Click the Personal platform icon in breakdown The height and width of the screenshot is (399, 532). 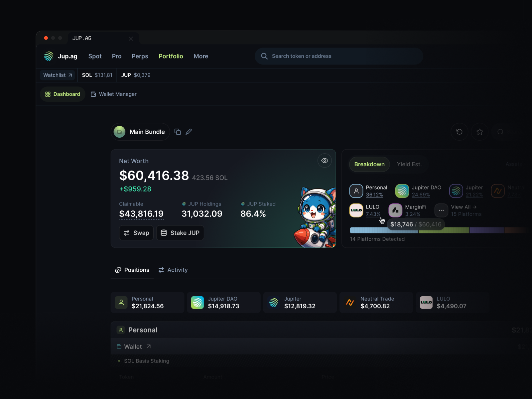[356, 191]
